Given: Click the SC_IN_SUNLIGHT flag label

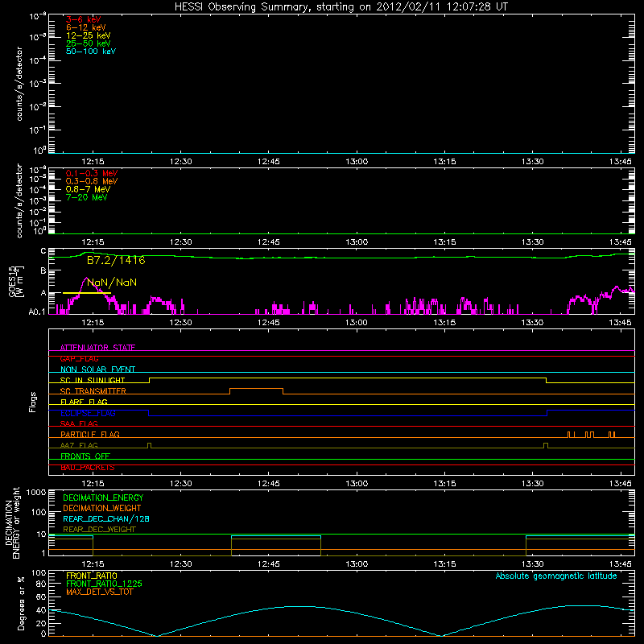Looking at the screenshot, I should tap(93, 380).
